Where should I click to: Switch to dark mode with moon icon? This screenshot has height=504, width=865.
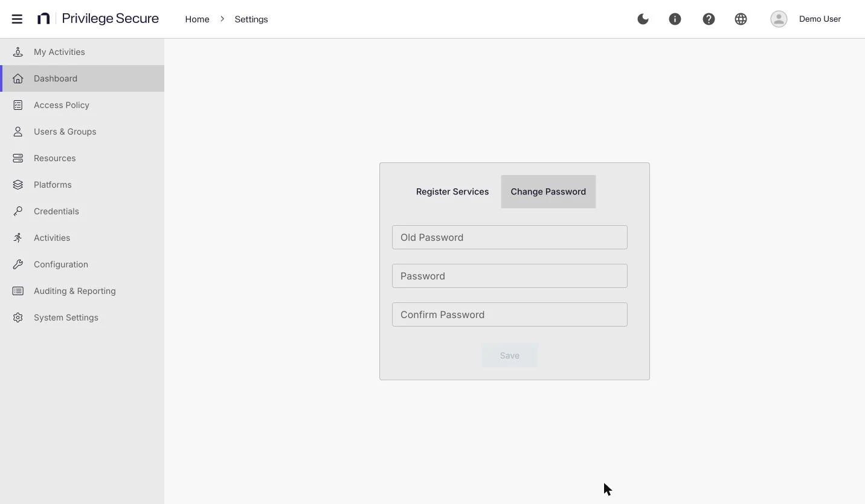(643, 19)
